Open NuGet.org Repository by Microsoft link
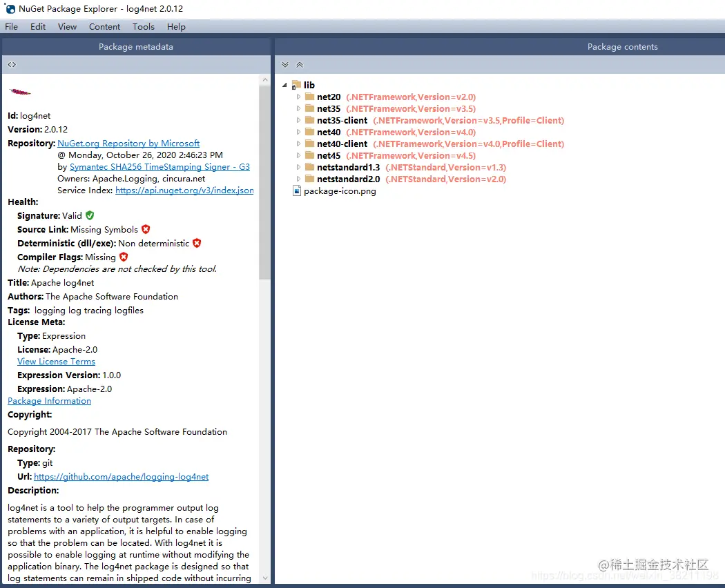 pos(128,144)
